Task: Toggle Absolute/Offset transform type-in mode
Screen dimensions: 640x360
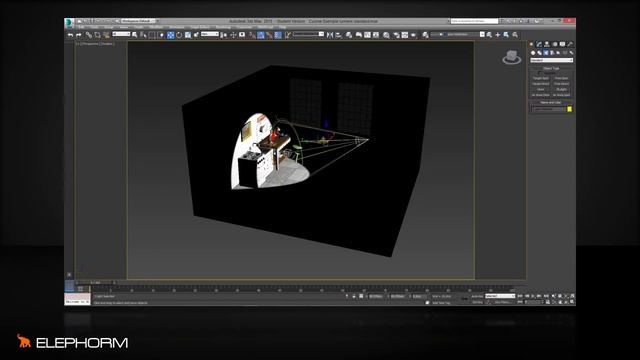Action: tap(361, 296)
